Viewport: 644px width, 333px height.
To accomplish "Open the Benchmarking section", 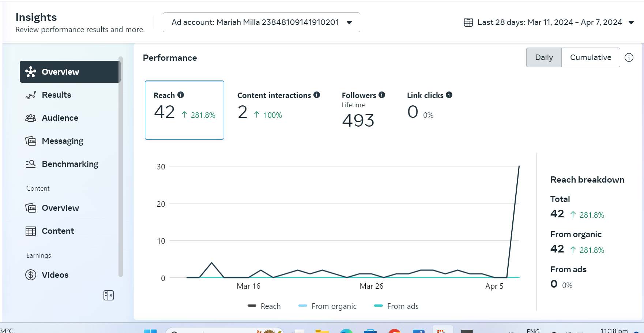I will pyautogui.click(x=70, y=164).
